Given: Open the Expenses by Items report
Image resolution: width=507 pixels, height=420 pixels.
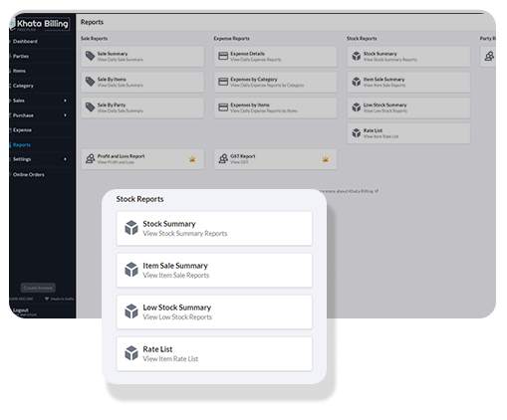Looking at the screenshot, I should point(276,107).
